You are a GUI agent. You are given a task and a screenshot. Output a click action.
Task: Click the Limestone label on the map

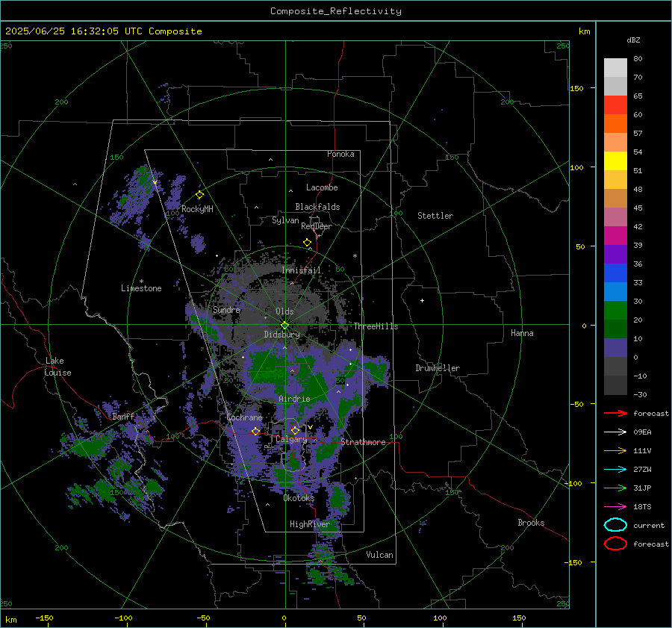point(141,288)
